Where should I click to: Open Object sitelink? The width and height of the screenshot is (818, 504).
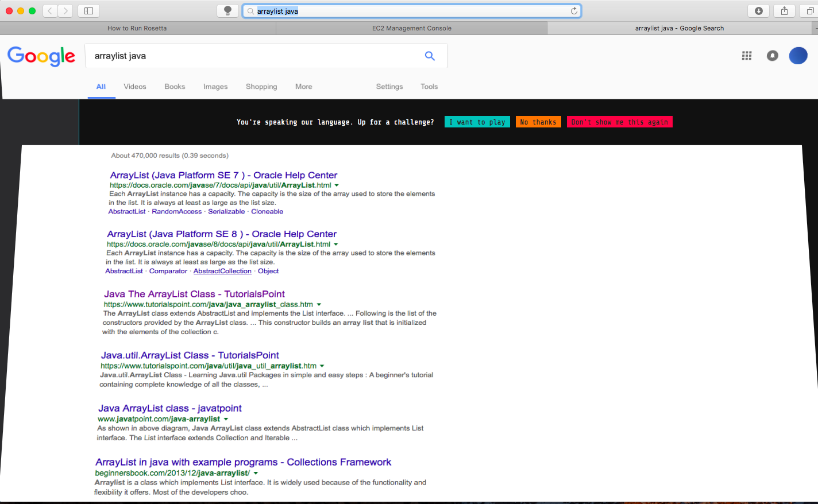268,272
